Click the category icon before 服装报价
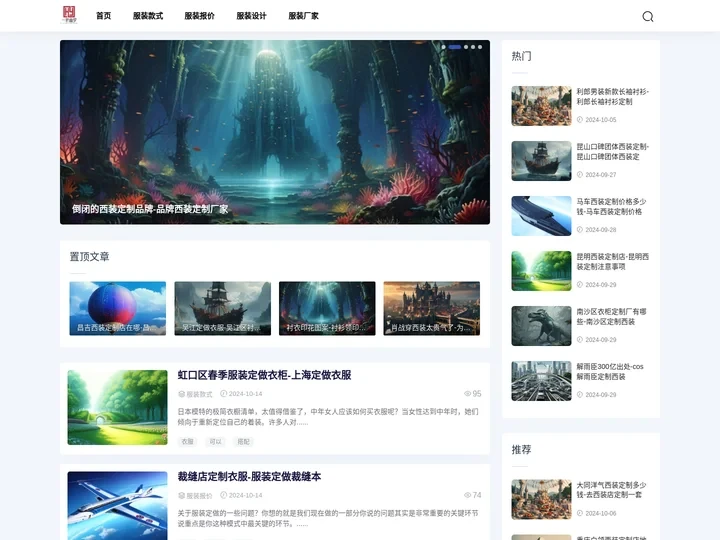 coord(181,495)
